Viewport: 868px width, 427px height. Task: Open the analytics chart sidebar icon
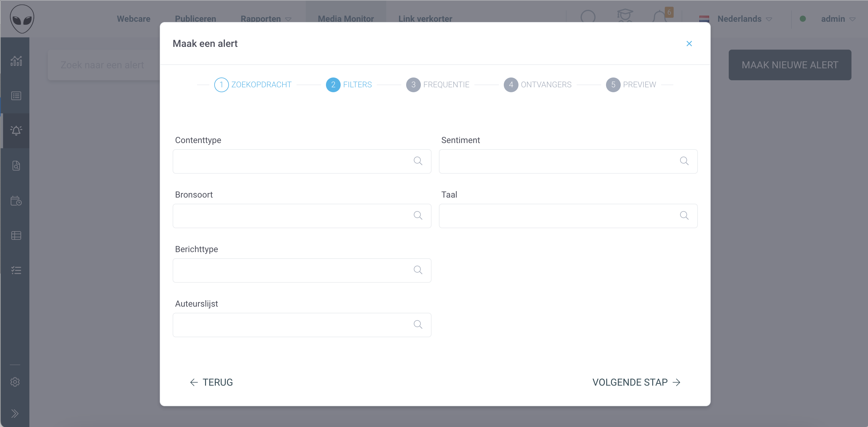coord(16,61)
